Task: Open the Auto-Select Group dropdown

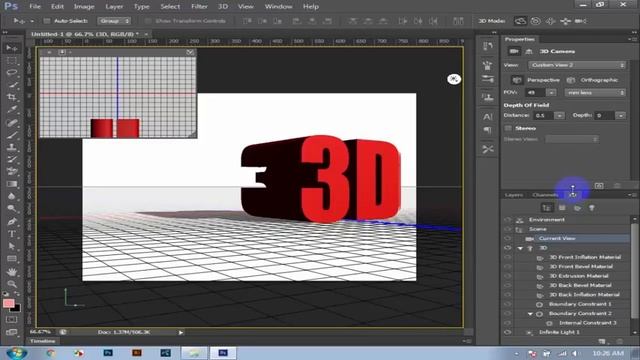Action: click(114, 21)
